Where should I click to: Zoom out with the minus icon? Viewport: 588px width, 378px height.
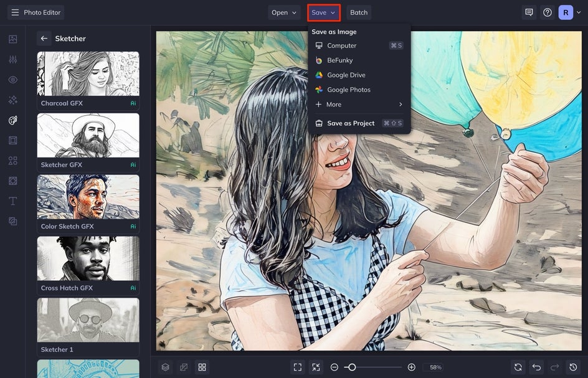coord(334,367)
